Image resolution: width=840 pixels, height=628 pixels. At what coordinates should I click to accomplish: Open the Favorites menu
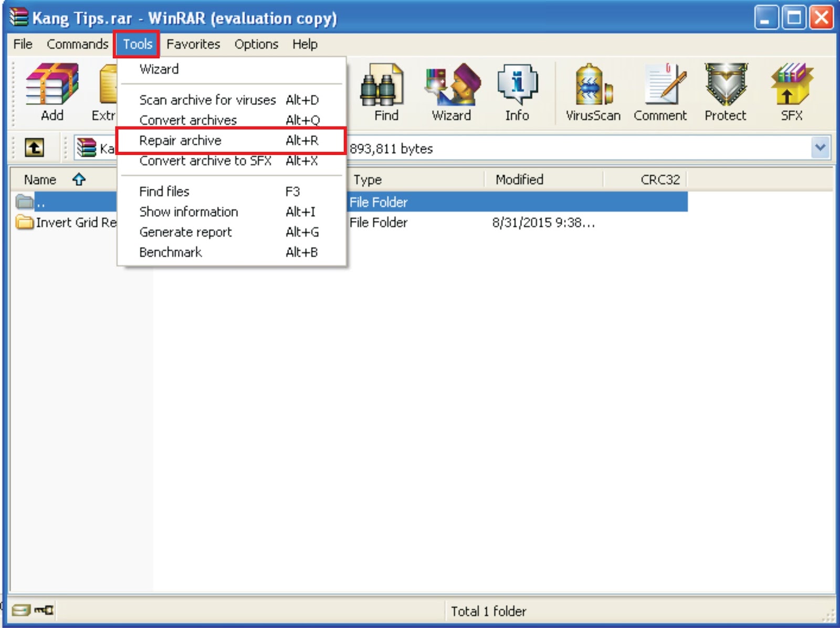pyautogui.click(x=193, y=44)
